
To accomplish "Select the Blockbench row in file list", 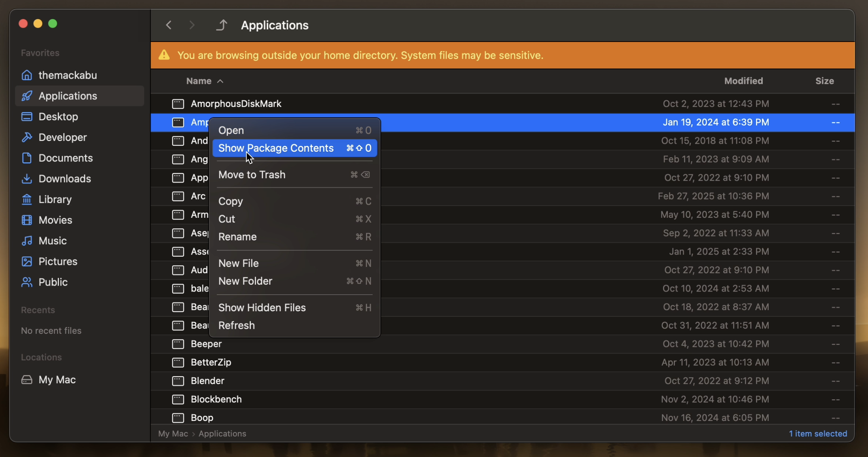I will (x=216, y=399).
